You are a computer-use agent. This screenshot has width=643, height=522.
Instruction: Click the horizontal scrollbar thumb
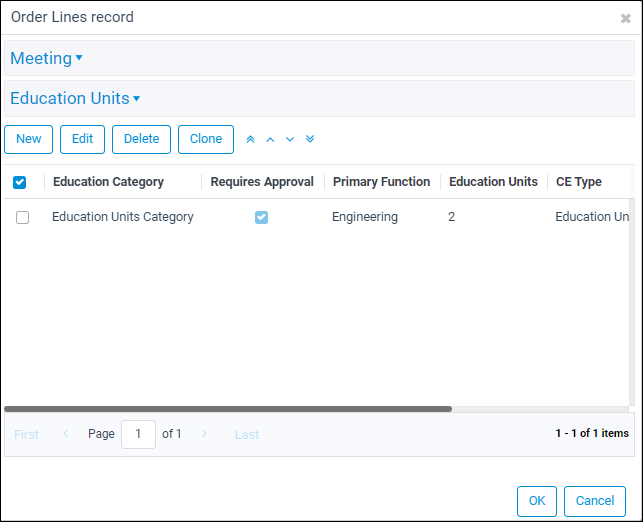click(228, 409)
